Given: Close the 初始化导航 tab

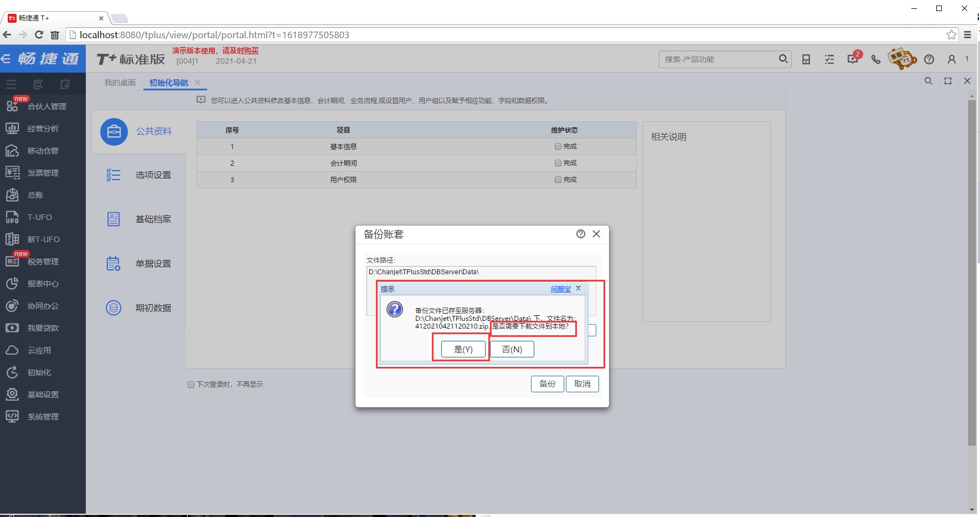Looking at the screenshot, I should (x=198, y=82).
